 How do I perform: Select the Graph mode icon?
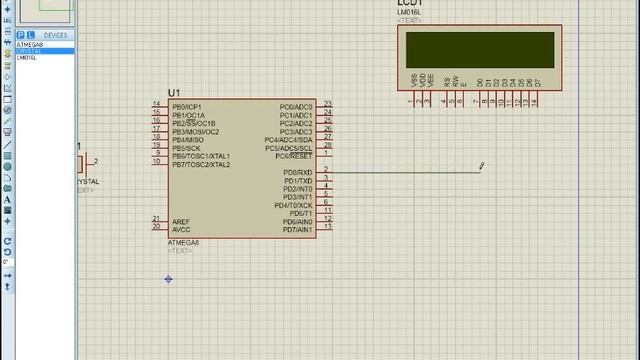(7, 88)
